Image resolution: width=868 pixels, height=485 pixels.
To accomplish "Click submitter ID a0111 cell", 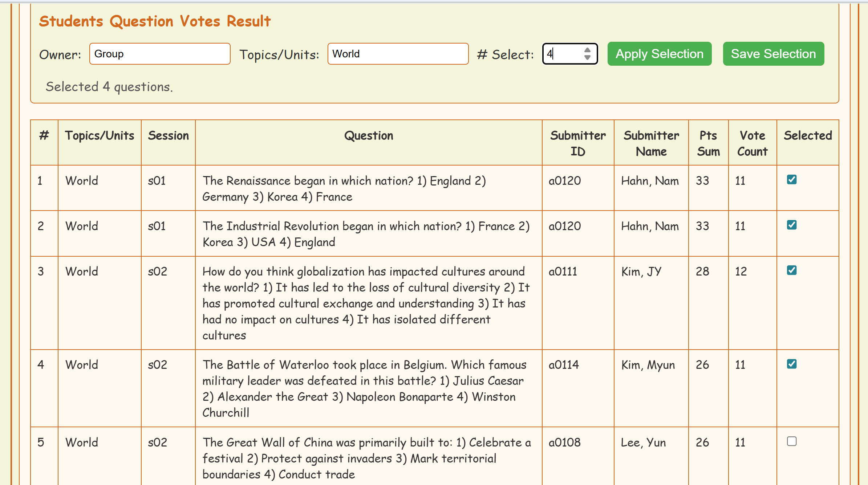I will coord(563,272).
